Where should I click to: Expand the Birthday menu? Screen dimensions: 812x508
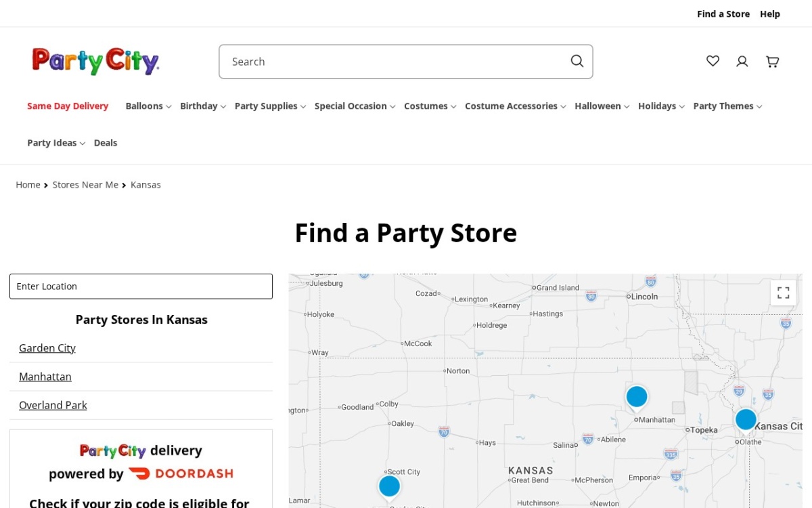203,106
